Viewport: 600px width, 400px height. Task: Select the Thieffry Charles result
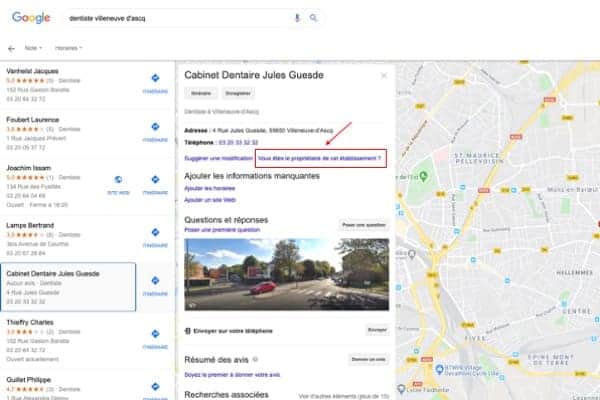[68, 341]
